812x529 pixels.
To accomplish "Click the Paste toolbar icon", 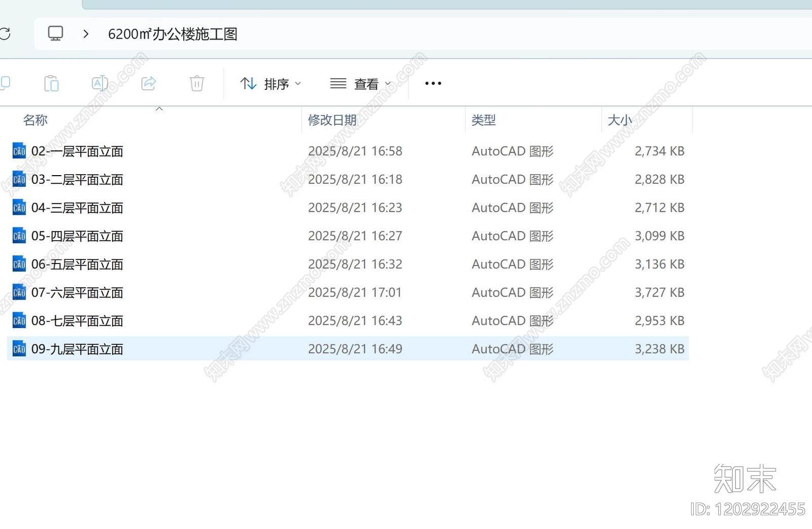I will point(51,83).
